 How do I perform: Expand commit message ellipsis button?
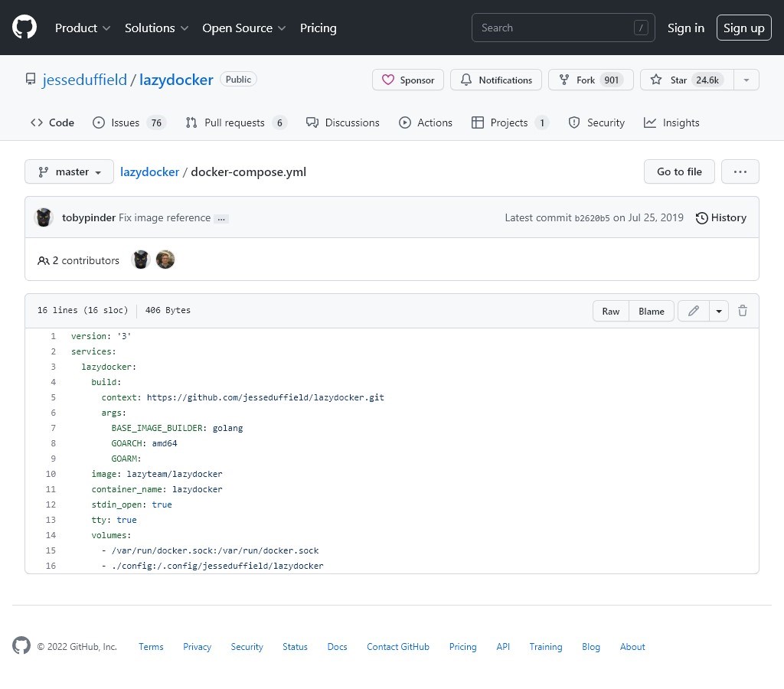[221, 218]
